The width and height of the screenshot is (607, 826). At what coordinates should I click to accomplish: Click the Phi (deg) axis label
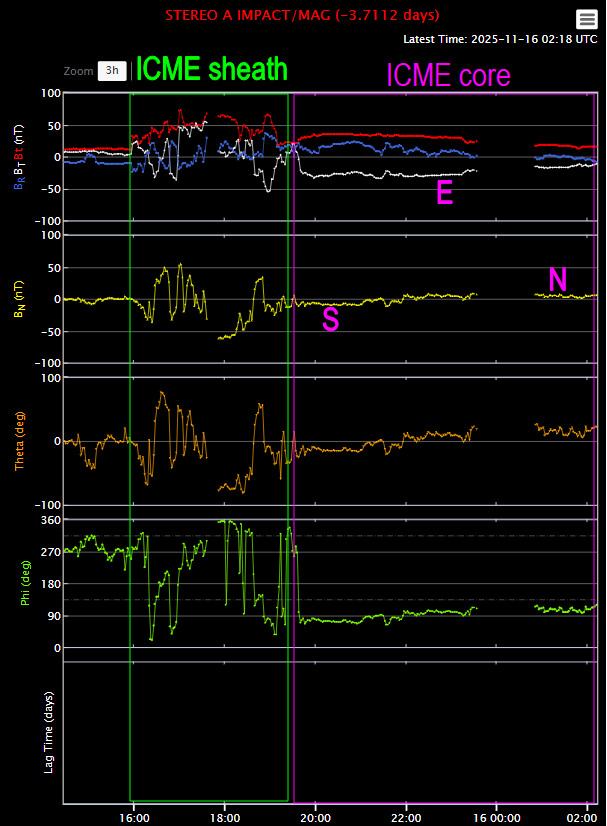click(x=25, y=583)
